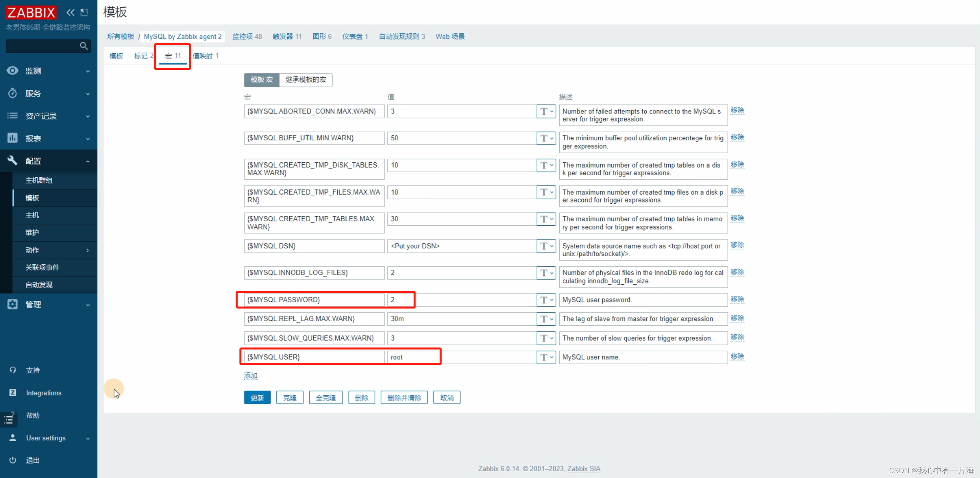Open 自动发现规则 3 list
Screen dimensions: 980x478
click(402, 36)
